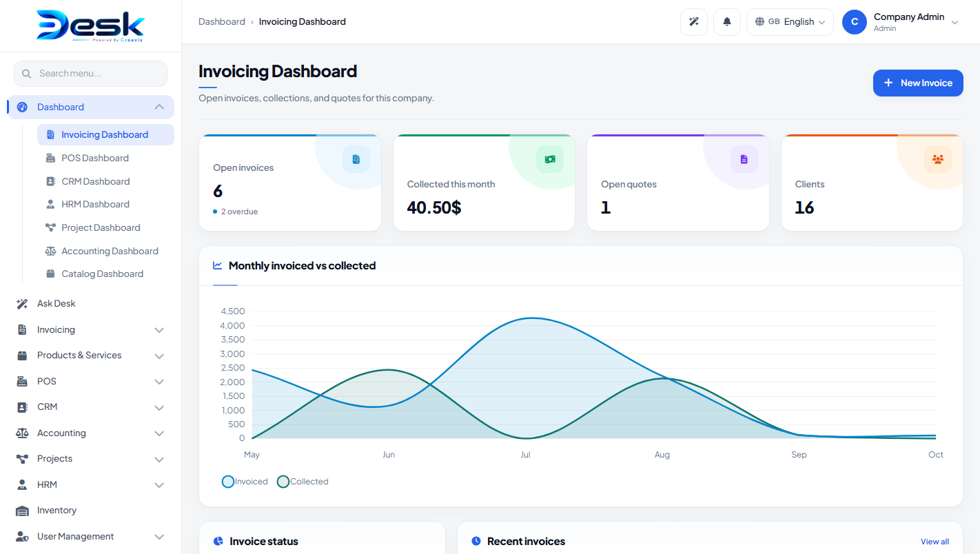Expand the POS menu chevron
Image resolution: width=980 pixels, height=554 pixels.
[x=159, y=382]
